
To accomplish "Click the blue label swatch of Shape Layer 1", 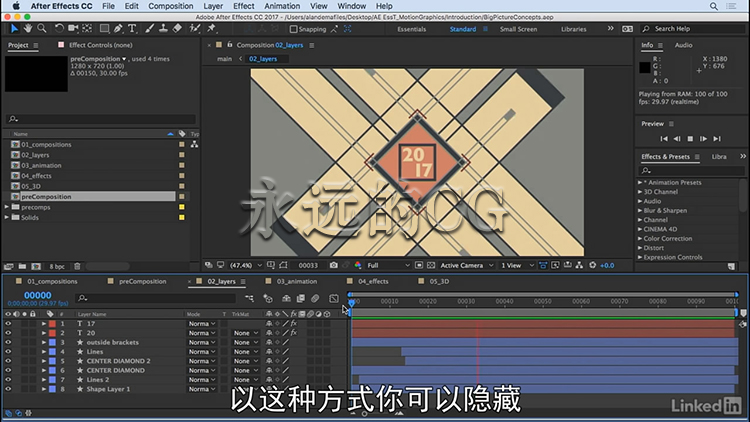I will [x=52, y=389].
